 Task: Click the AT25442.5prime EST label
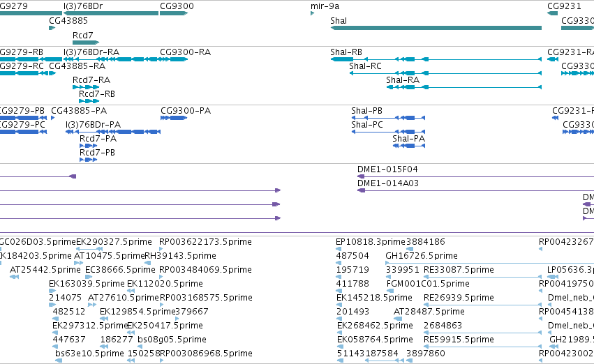coord(45,270)
